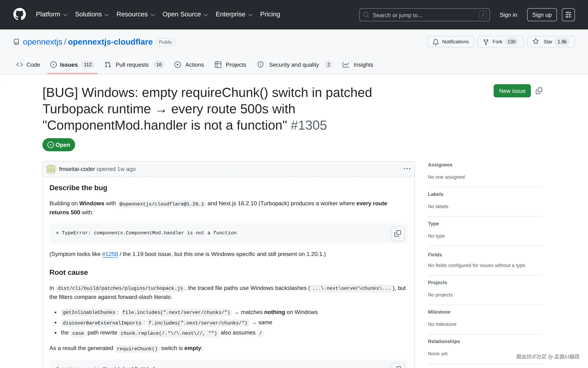This screenshot has height=368, width=588.
Task: Expand the Enterprise menu
Action: (x=234, y=14)
